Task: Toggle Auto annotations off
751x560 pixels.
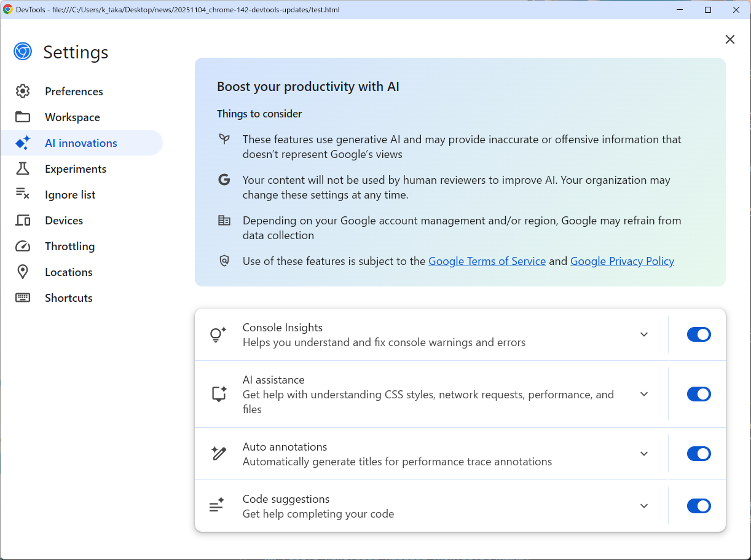Action: (x=699, y=454)
